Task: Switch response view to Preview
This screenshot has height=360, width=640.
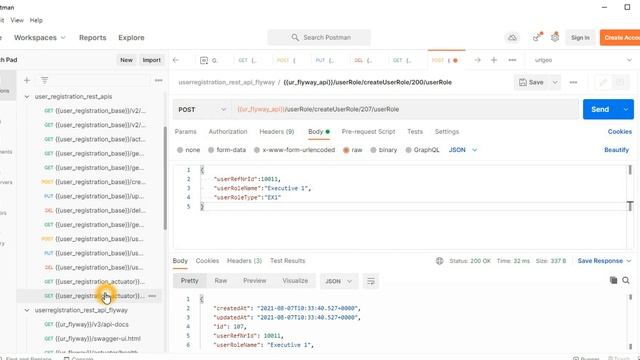Action: pos(254,281)
